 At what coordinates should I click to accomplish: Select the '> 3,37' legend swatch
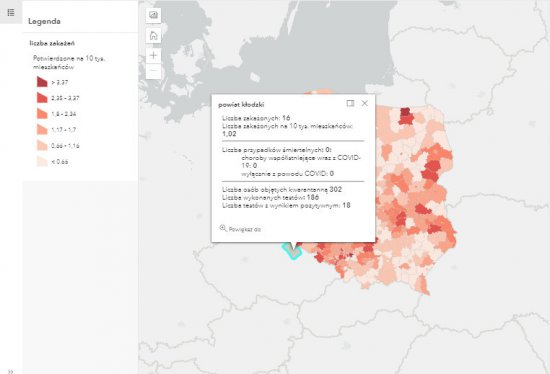42,82
